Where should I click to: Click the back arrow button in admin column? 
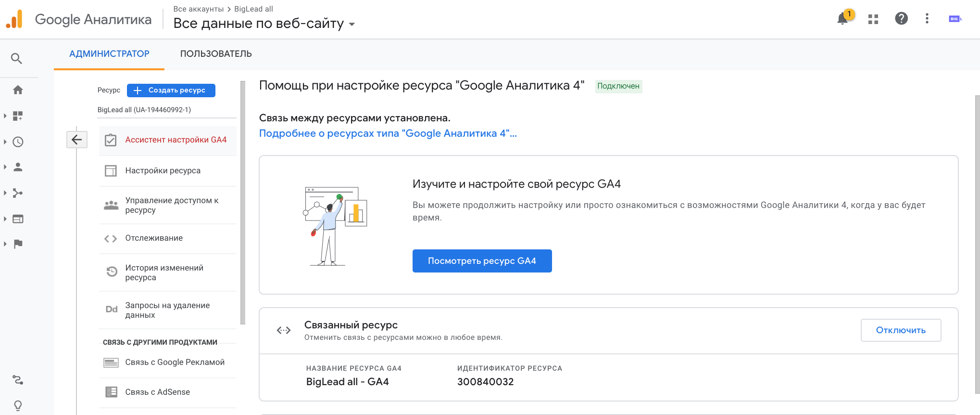pyautogui.click(x=76, y=140)
